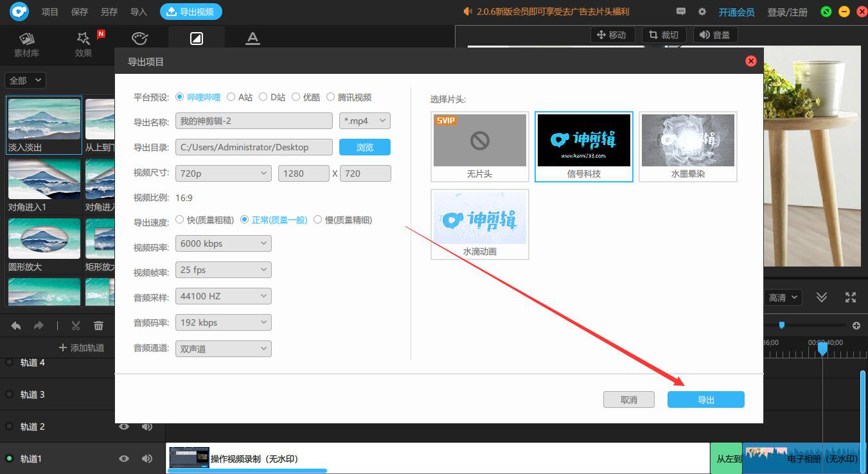The height and width of the screenshot is (474, 868).
Task: Select the 腾讯视频 platform preset
Action: click(x=349, y=97)
